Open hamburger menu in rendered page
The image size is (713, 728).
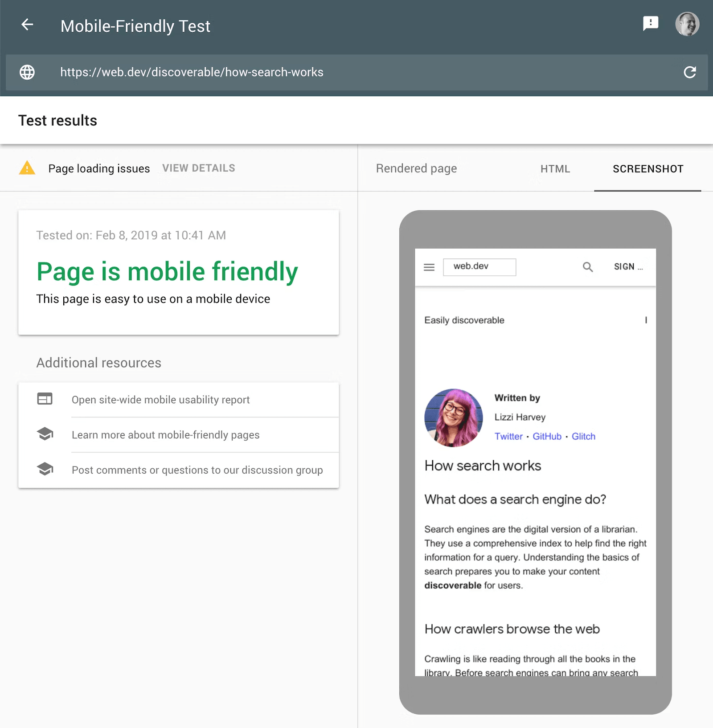click(x=429, y=267)
